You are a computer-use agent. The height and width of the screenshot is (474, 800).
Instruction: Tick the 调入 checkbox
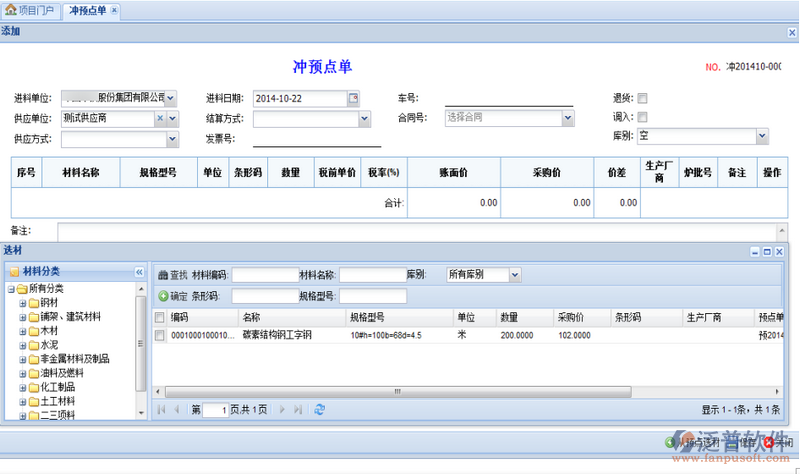tap(643, 117)
